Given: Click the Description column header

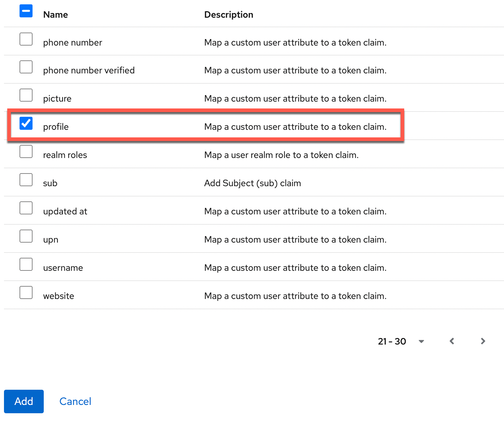Looking at the screenshot, I should coord(228,15).
